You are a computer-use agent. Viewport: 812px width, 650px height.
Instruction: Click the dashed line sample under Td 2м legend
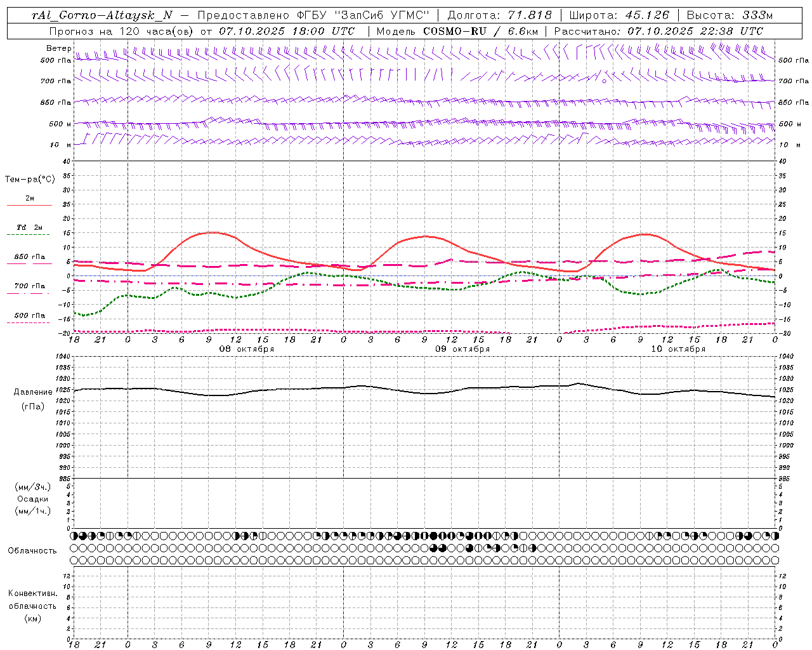click(x=28, y=235)
